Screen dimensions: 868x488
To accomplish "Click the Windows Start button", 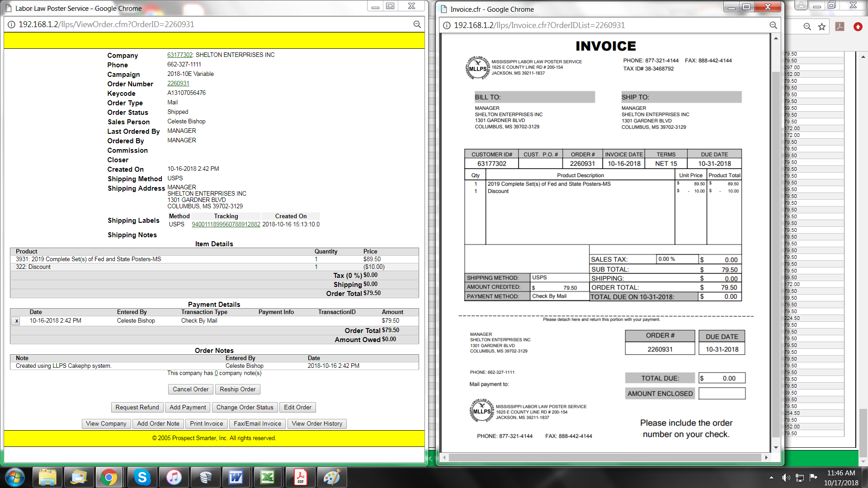I will pos(14,477).
